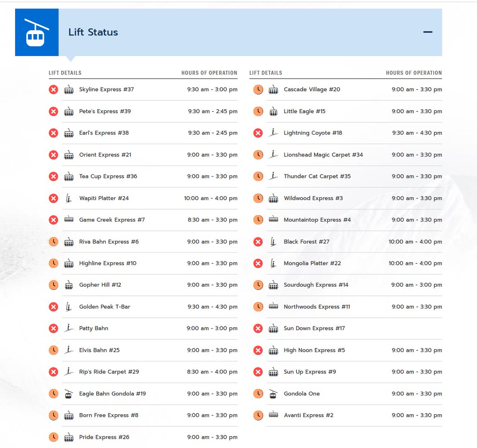Click the Mongolia Platter #22 hours 10:00 am - 4:00 pm
The height and width of the screenshot is (448, 477).
[415, 263]
